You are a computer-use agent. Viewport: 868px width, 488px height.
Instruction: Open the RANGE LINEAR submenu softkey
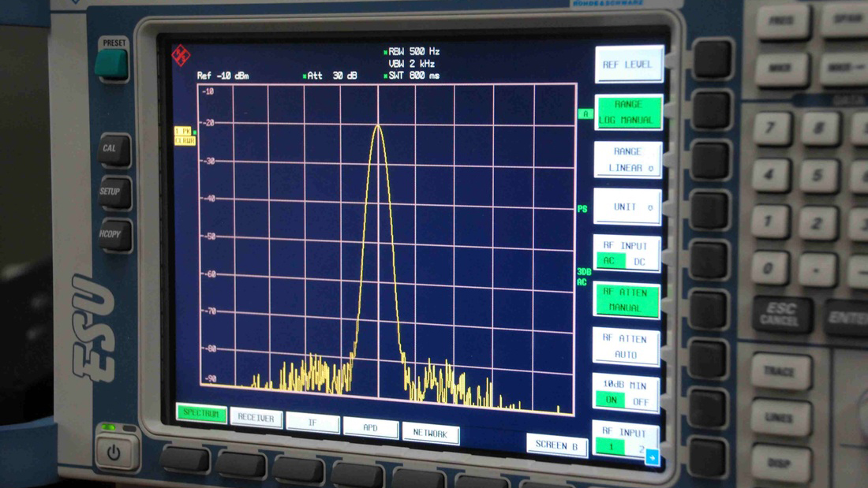click(x=628, y=160)
